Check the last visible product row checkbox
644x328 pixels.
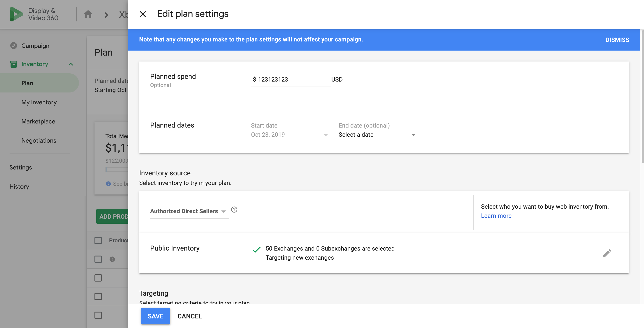[98, 315]
